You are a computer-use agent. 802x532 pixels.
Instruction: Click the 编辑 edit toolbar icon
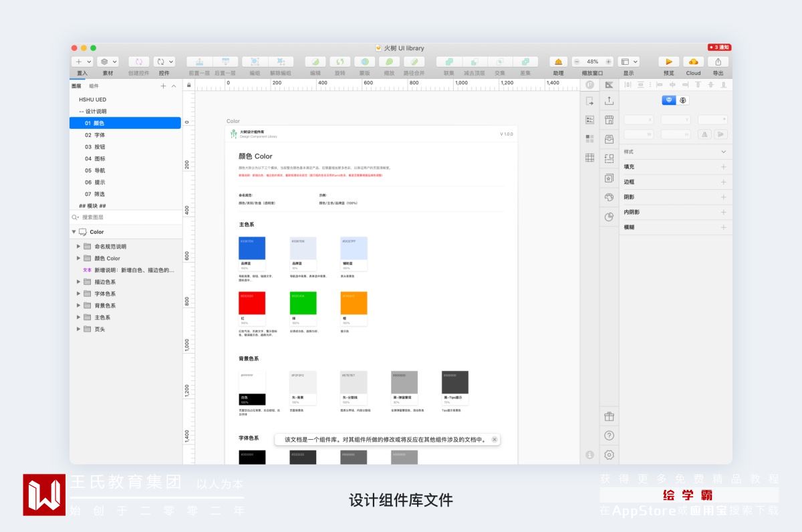pos(315,61)
